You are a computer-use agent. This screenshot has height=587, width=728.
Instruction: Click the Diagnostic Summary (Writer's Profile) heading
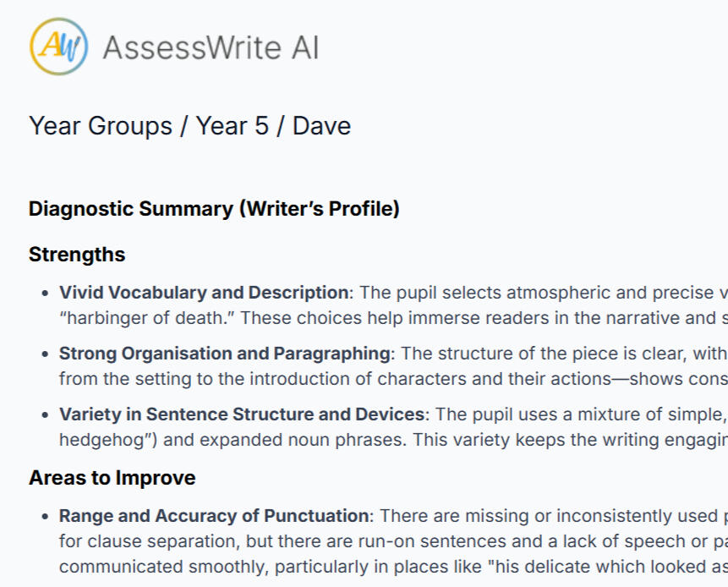point(214,209)
